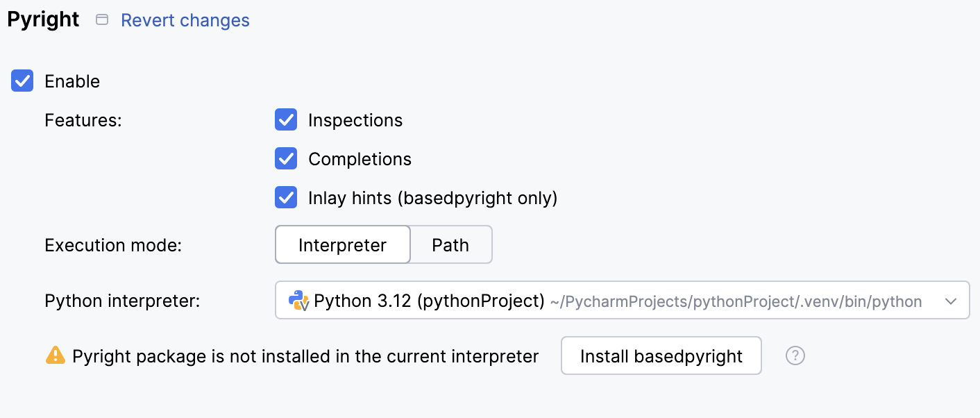
Task: Expand interpreter list using the chevron arrow
Action: click(950, 301)
